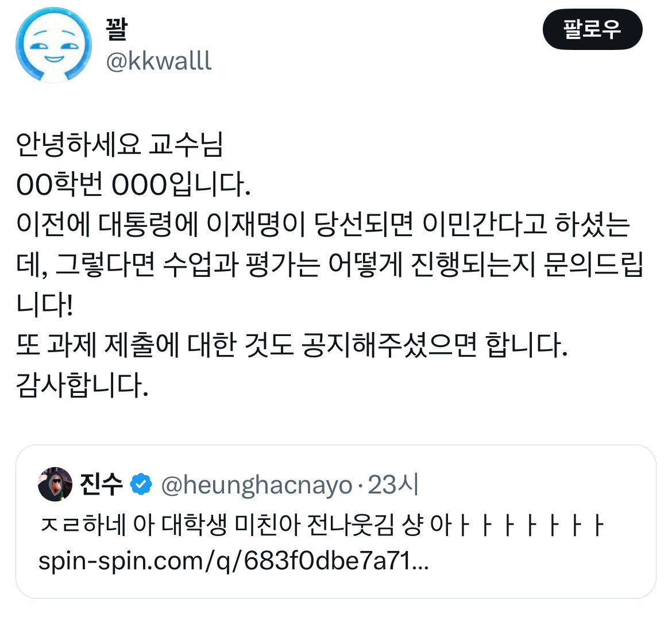Click the line 00학번 000입니다.
This screenshot has height=617, width=672.
click(133, 184)
